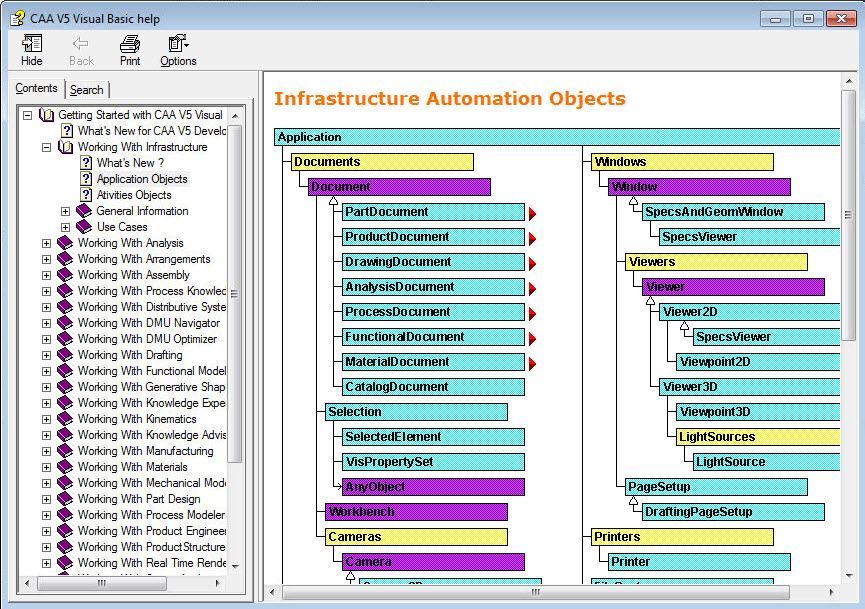Switch to the Contents tab
The image size is (865, 609).
[x=36, y=88]
